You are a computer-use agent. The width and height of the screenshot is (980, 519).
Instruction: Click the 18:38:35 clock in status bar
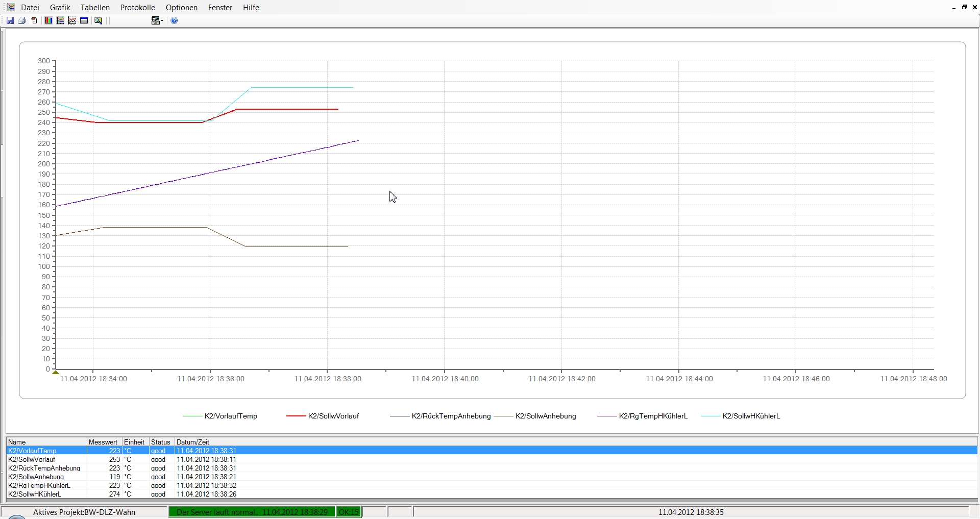691,512
